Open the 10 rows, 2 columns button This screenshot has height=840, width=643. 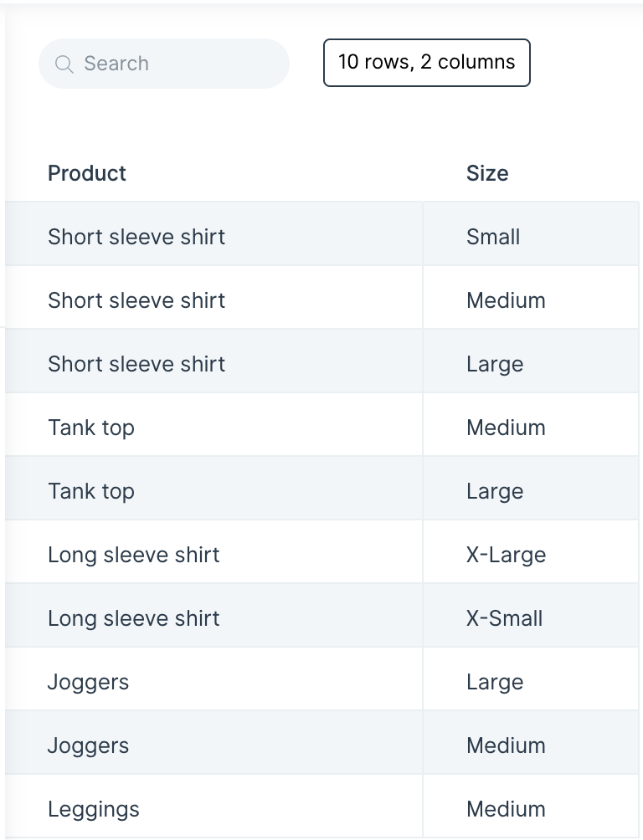point(426,62)
